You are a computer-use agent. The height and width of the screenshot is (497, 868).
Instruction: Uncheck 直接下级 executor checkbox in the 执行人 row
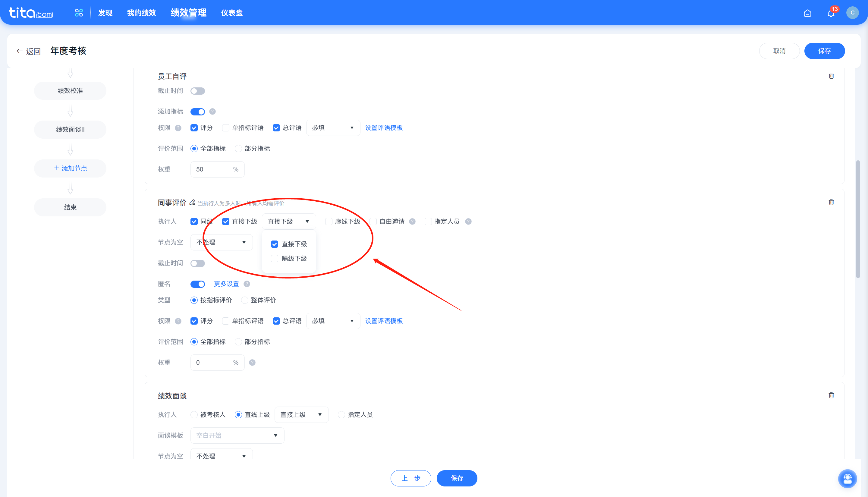coord(226,222)
